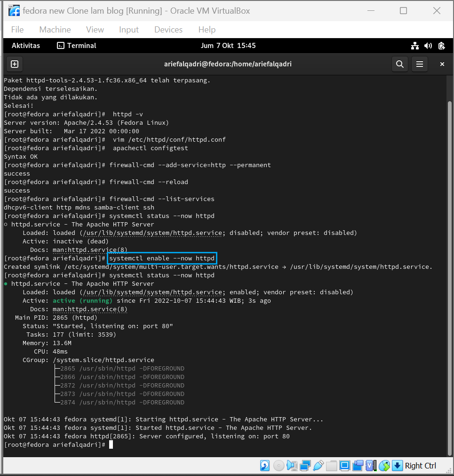Click the 'Syntax OK' output line
Image resolution: width=454 pixels, height=476 pixels.
(21, 157)
